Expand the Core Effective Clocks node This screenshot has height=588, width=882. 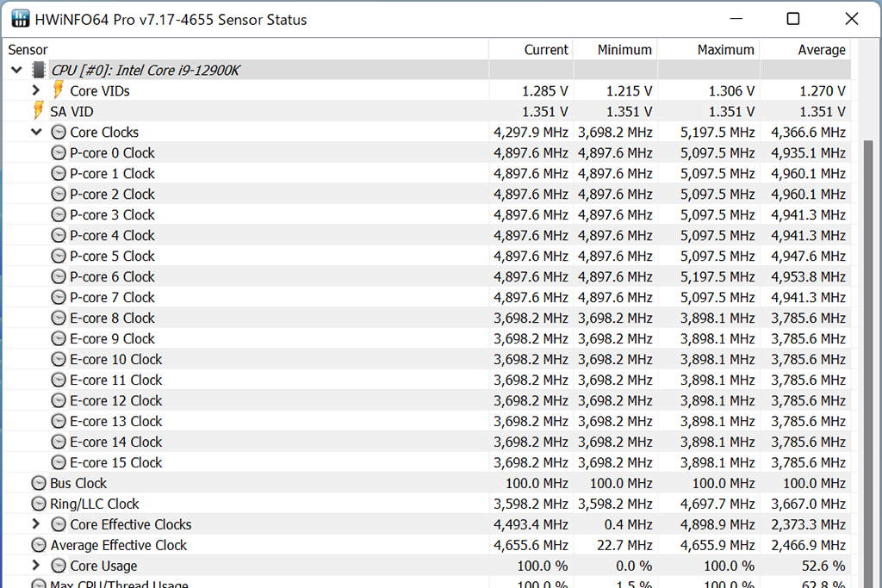pos(36,524)
